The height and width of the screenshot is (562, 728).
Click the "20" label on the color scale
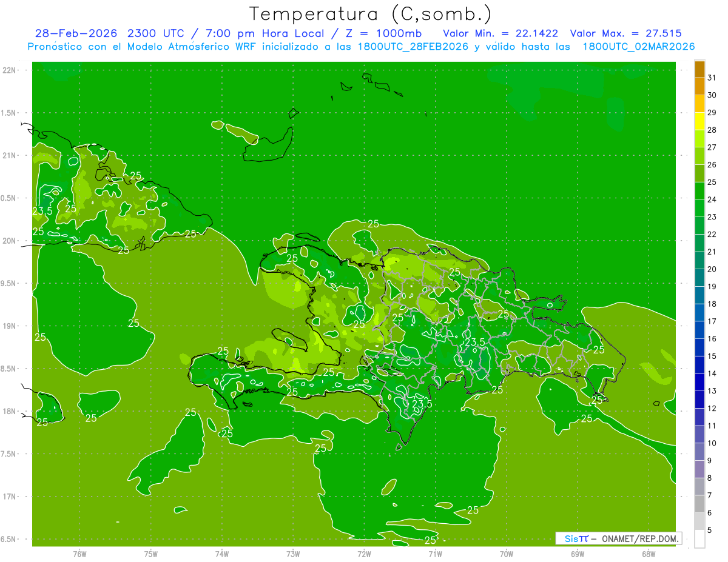pos(712,269)
